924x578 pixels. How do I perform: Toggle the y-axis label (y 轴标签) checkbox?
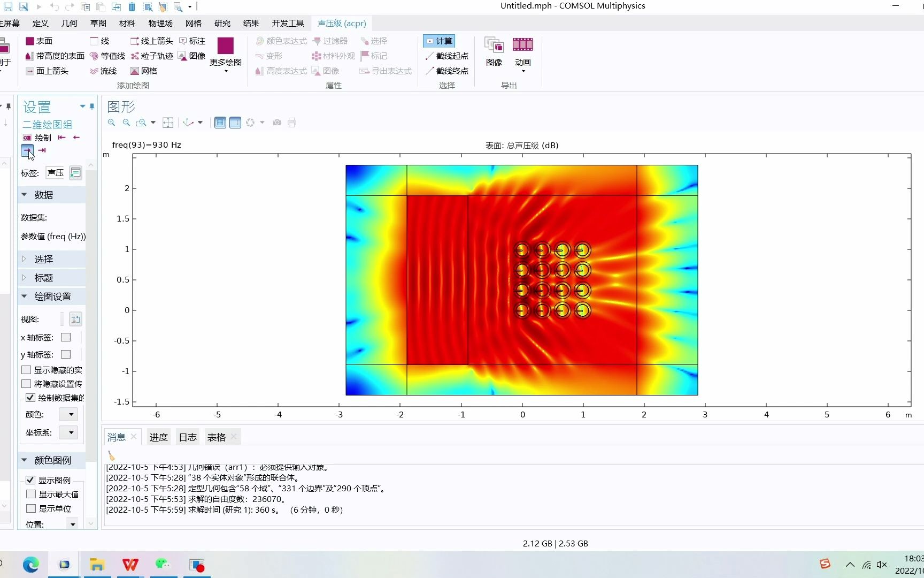coord(66,354)
